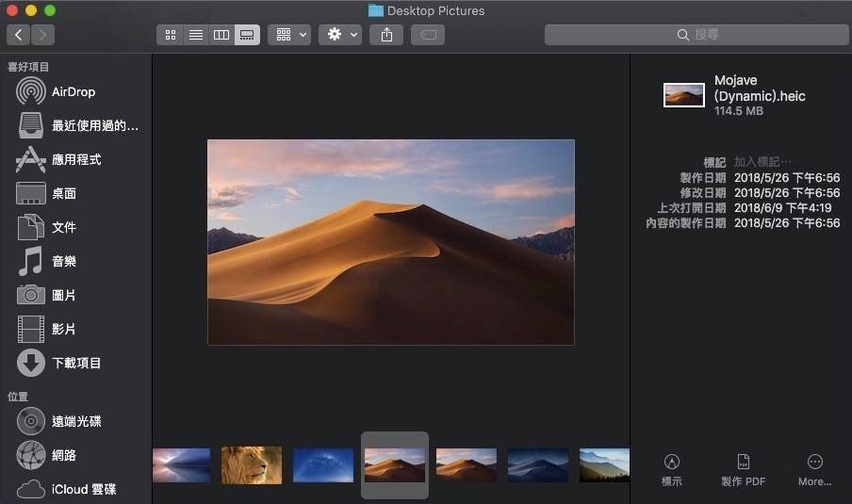The height and width of the screenshot is (504, 852).
Task: Click the More... button
Action: coord(814,470)
